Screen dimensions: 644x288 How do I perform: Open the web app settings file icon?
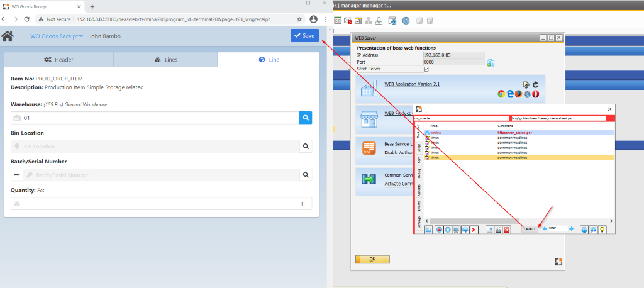point(526,85)
